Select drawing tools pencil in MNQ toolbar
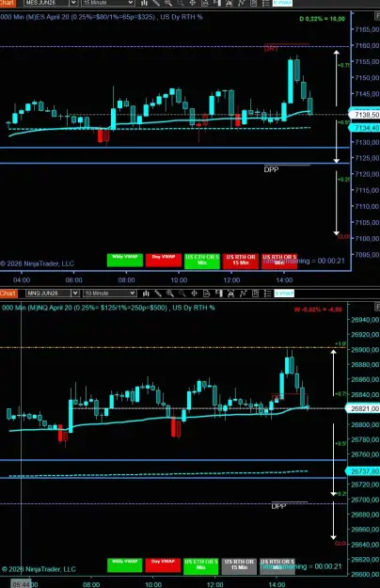 158,294
